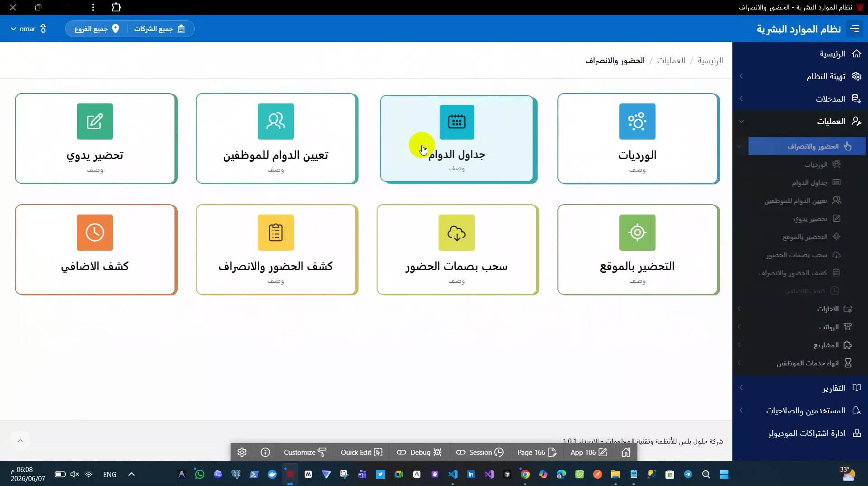Open ادارة اشتراكات الموديولز in sidebar
The width and height of the screenshot is (868, 486).
click(800, 433)
